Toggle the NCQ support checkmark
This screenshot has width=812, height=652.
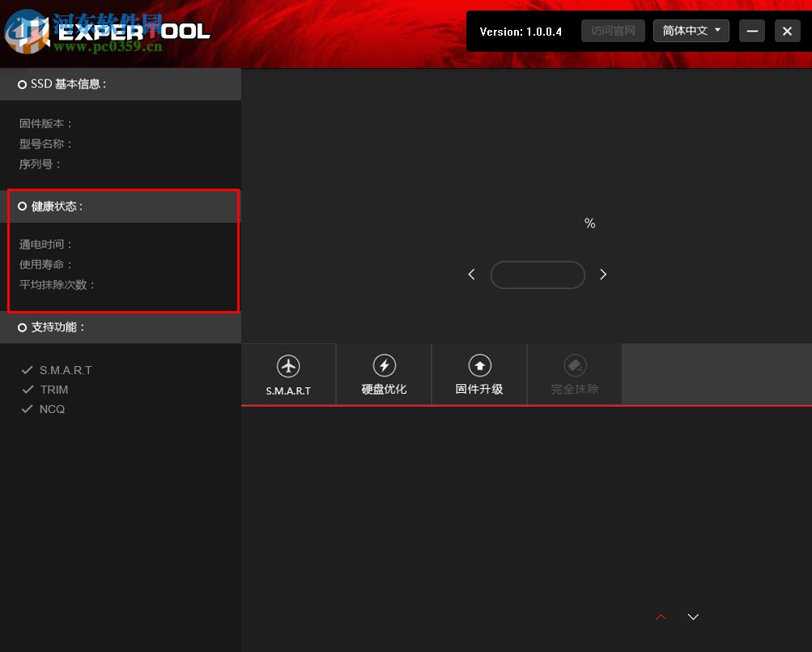27,408
